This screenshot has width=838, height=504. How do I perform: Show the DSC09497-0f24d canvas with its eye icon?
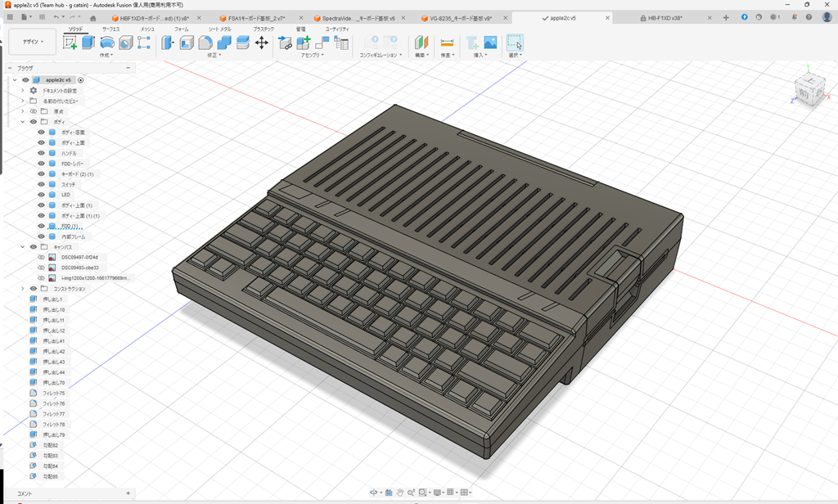41,256
